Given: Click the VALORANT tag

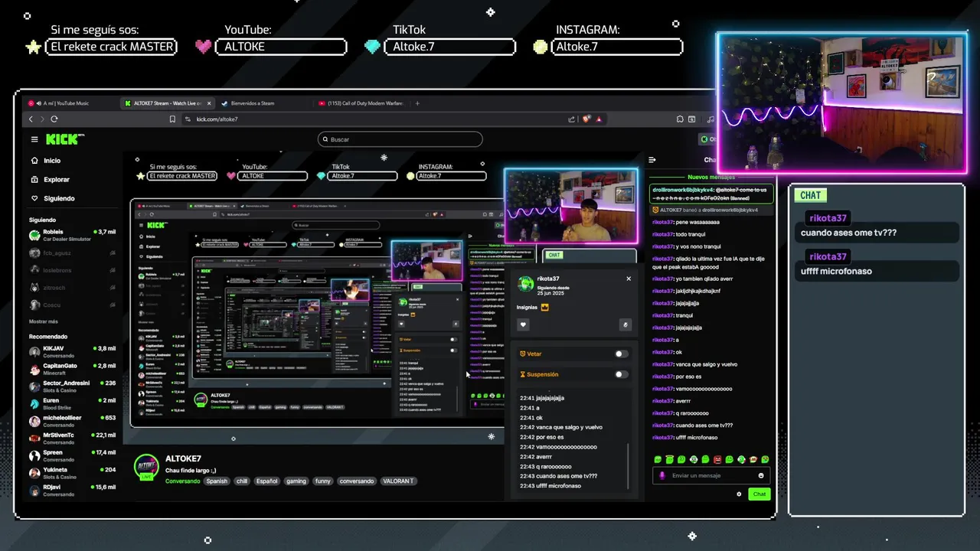Looking at the screenshot, I should tap(398, 481).
